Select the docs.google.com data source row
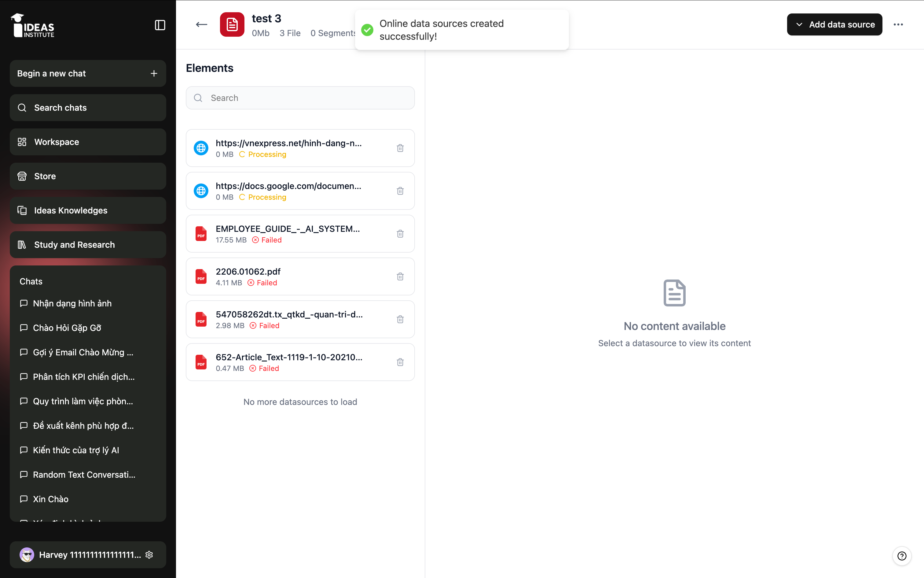This screenshot has width=924, height=578. [x=300, y=191]
